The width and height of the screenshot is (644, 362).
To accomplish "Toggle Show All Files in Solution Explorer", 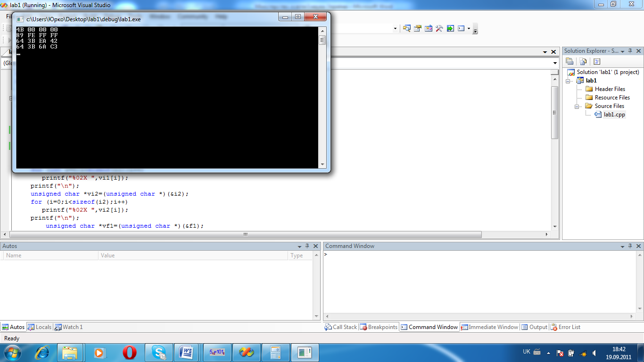I will click(583, 61).
